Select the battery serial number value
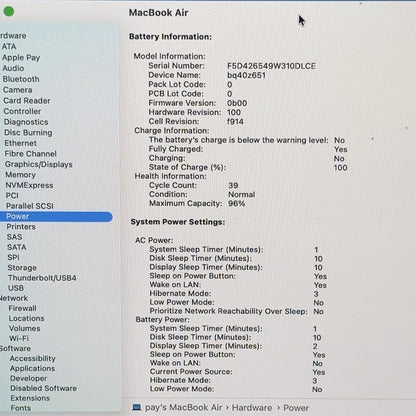This screenshot has height=416, width=416. 271,66
